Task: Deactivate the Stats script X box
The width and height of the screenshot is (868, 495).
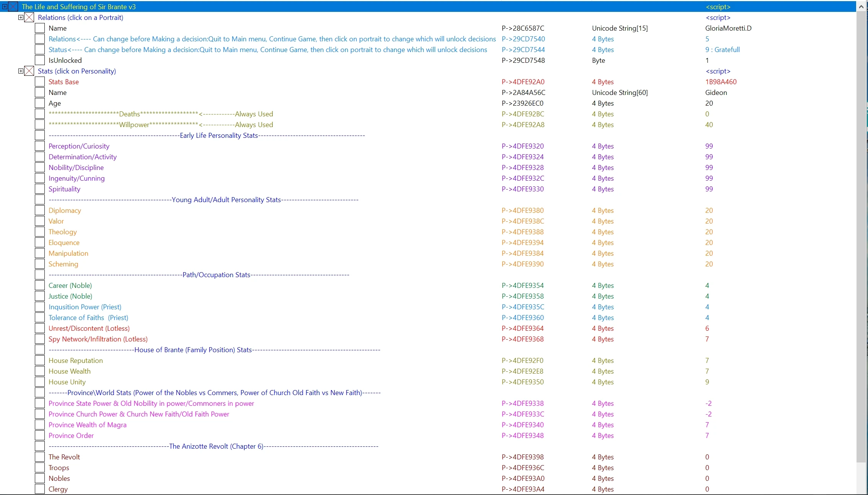Action: tap(29, 71)
